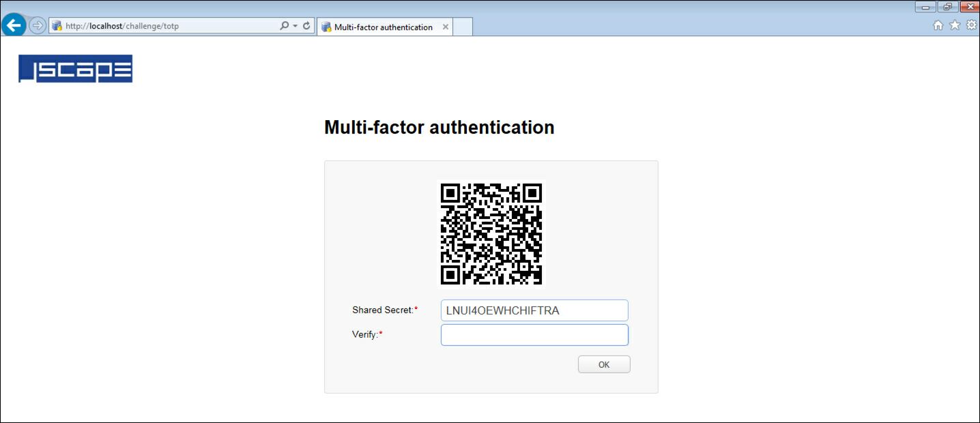Restore down the browser window
Screen dimensions: 980x423
coord(947,7)
